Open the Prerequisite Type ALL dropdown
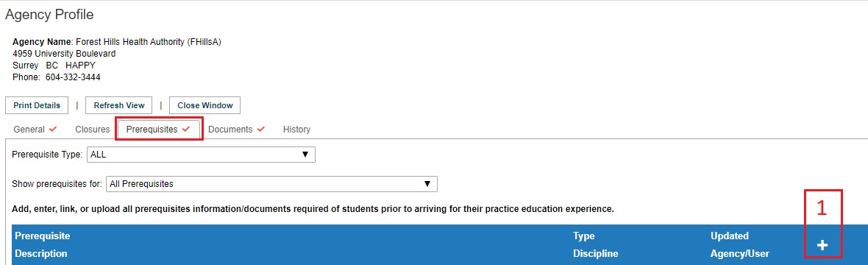This screenshot has width=868, height=265. pyautogui.click(x=201, y=155)
